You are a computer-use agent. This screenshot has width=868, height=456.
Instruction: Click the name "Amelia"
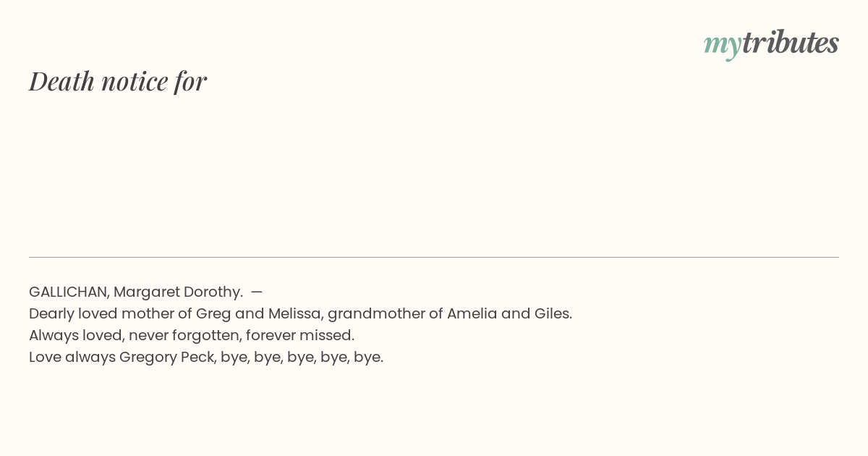472,313
